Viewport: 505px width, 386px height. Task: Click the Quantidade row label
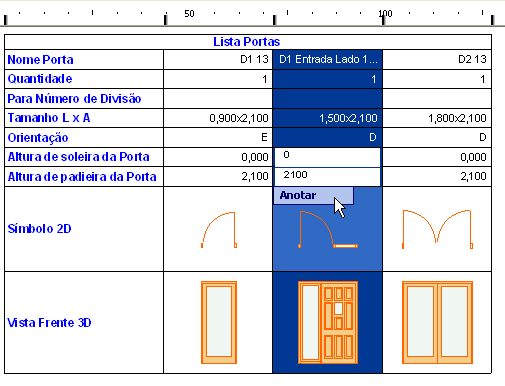[x=40, y=79]
